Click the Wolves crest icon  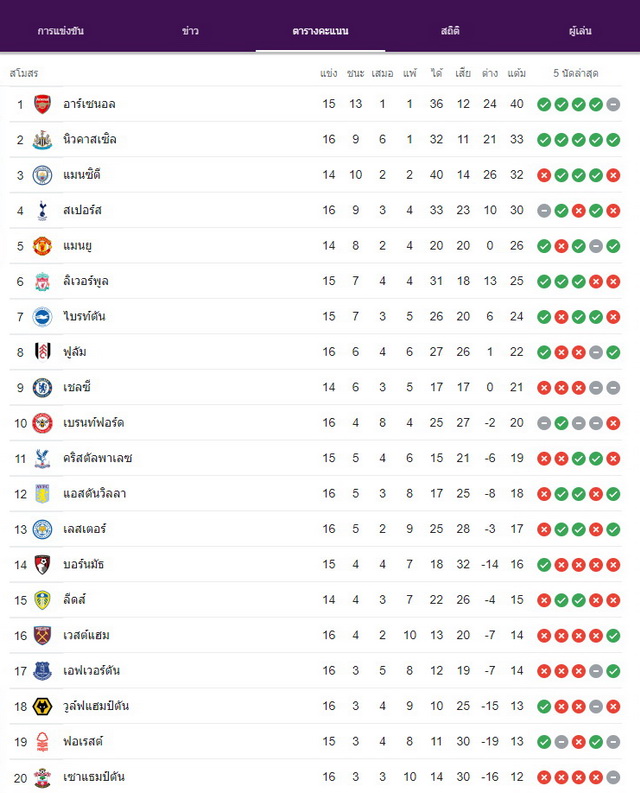(x=42, y=706)
